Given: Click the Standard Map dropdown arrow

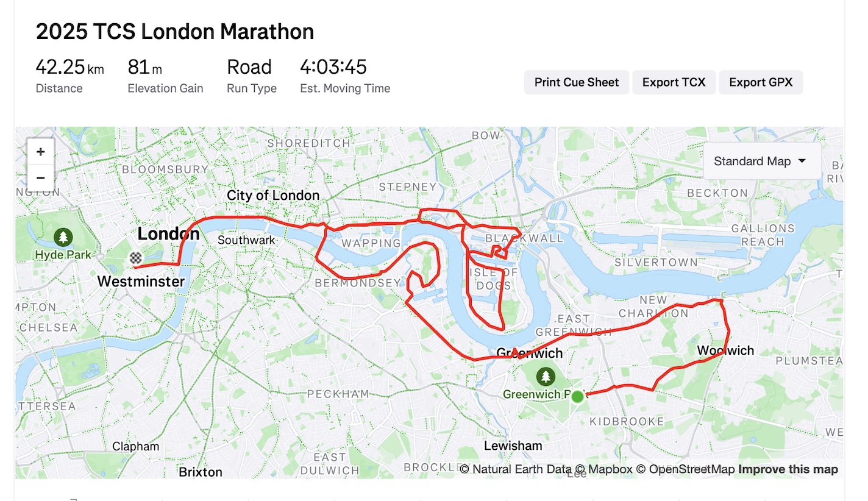Looking at the screenshot, I should [x=802, y=162].
